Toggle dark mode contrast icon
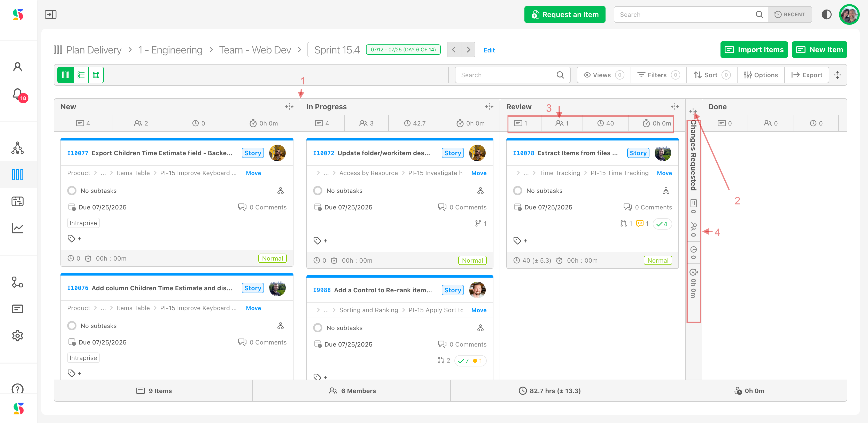The image size is (868, 423). point(826,14)
